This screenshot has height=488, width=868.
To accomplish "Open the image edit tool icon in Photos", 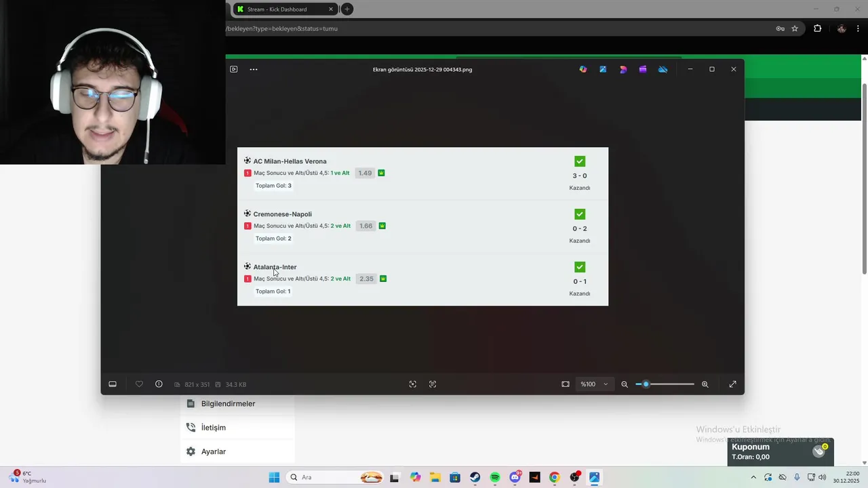I will tap(603, 69).
